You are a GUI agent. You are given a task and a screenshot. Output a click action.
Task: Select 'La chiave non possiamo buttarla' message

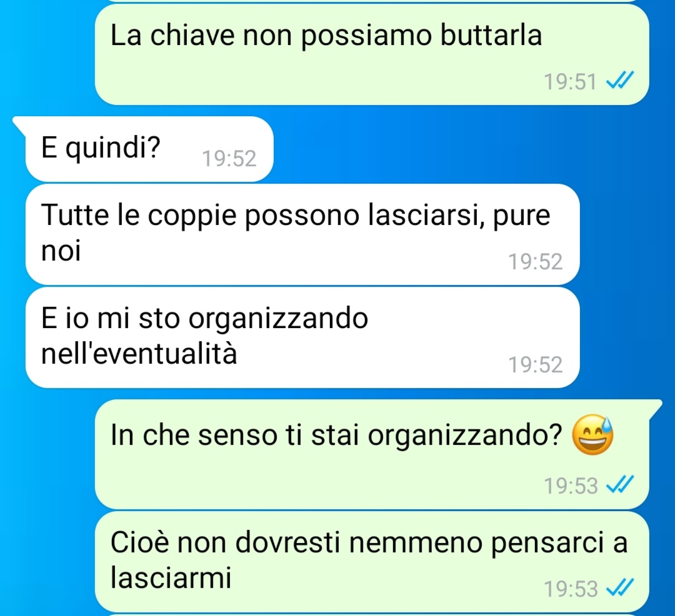click(372, 54)
